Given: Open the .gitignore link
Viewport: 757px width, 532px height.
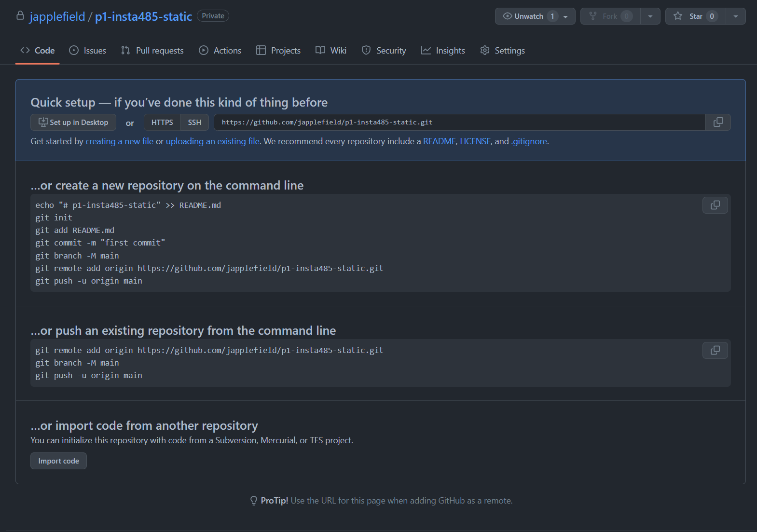Looking at the screenshot, I should (529, 141).
